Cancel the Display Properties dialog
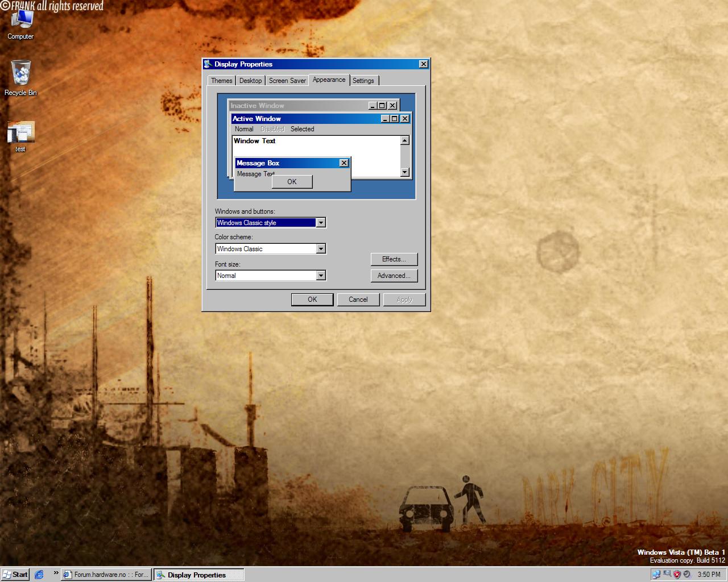The width and height of the screenshot is (728, 582). click(x=358, y=300)
